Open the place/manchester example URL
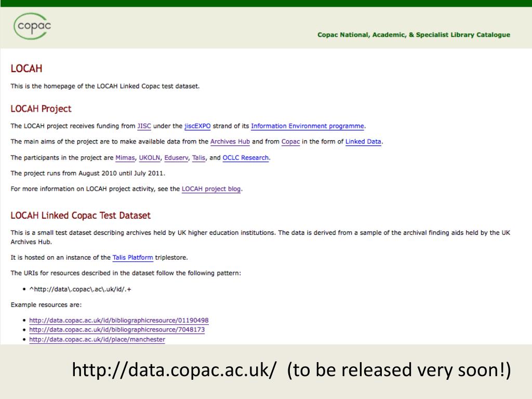532x399 pixels. 97,339
